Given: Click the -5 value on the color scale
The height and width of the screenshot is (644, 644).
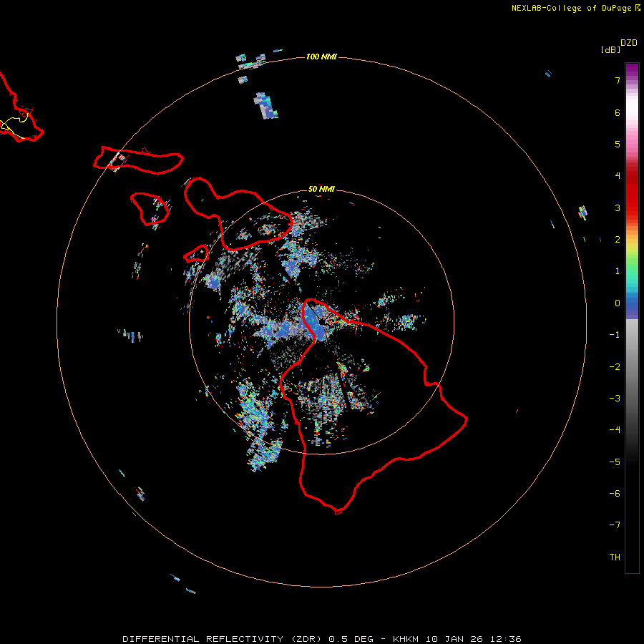Looking at the screenshot, I should [615, 462].
